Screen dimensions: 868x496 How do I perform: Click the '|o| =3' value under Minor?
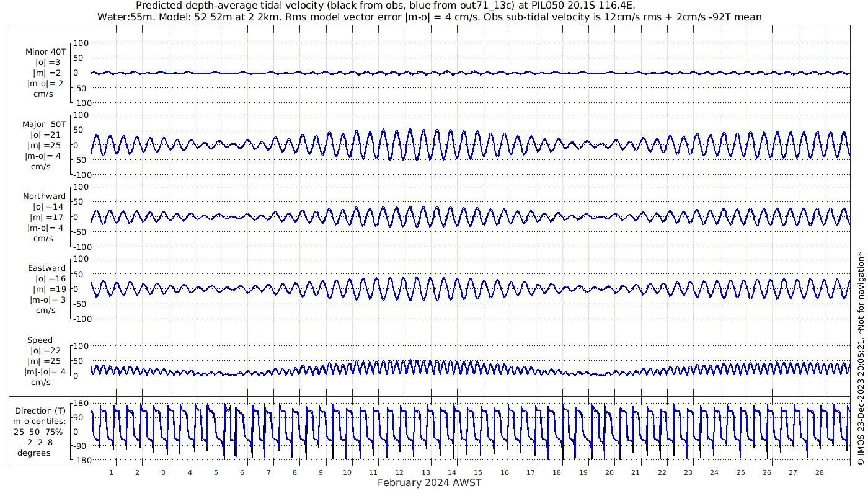point(48,63)
